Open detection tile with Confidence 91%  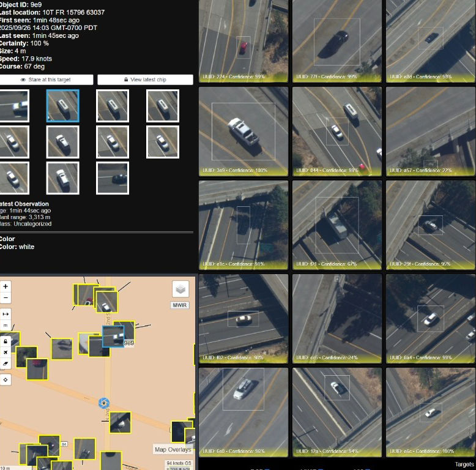244,225
